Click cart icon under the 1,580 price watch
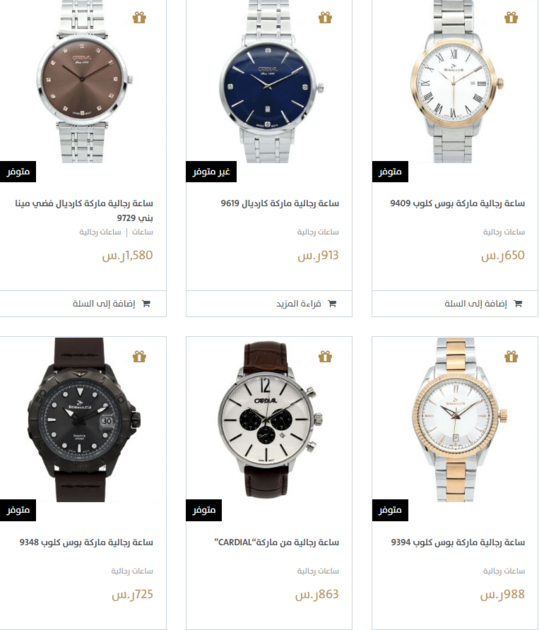The height and width of the screenshot is (630, 539). click(x=146, y=304)
